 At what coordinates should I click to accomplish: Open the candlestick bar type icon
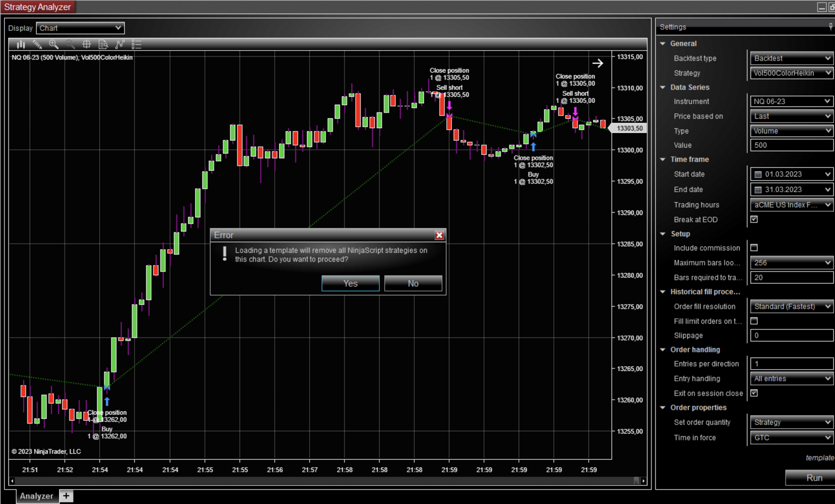pyautogui.click(x=20, y=44)
